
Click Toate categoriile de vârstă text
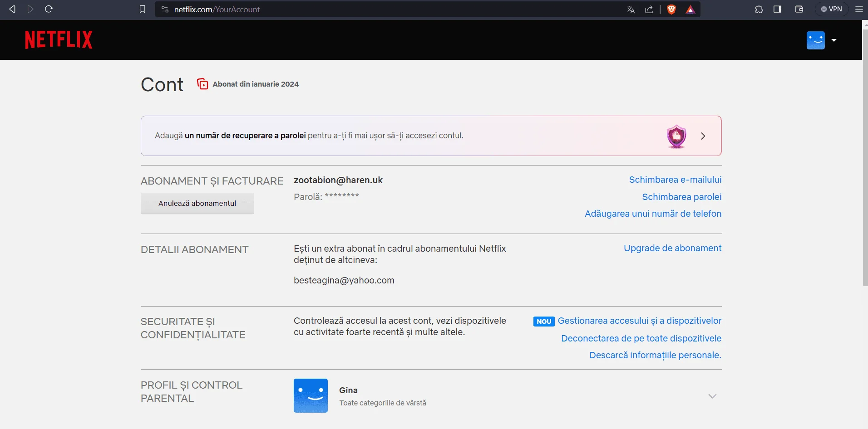(383, 403)
